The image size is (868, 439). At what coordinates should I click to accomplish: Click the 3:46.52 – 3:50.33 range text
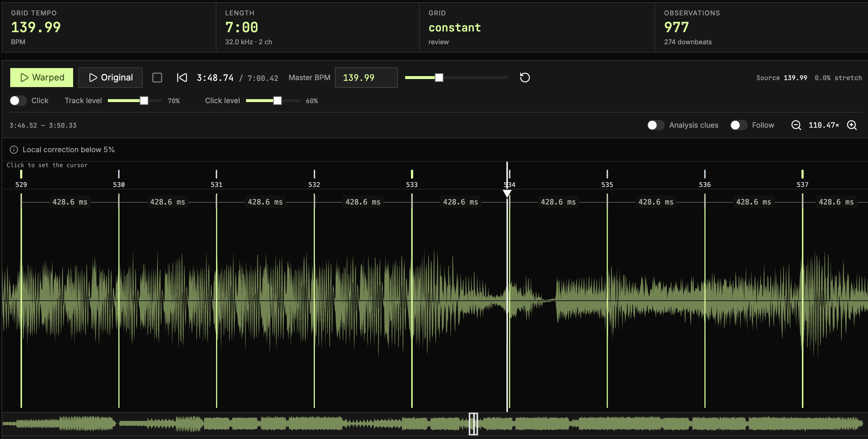pyautogui.click(x=43, y=125)
